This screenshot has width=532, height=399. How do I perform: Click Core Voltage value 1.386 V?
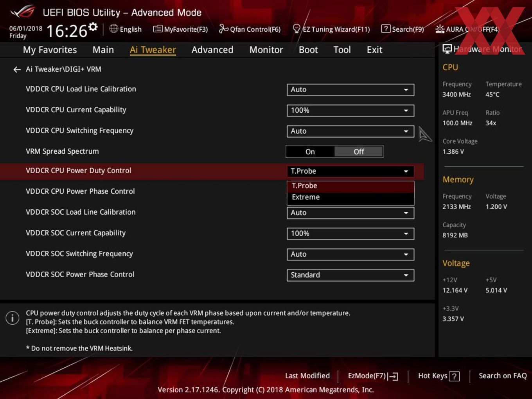coord(453,152)
